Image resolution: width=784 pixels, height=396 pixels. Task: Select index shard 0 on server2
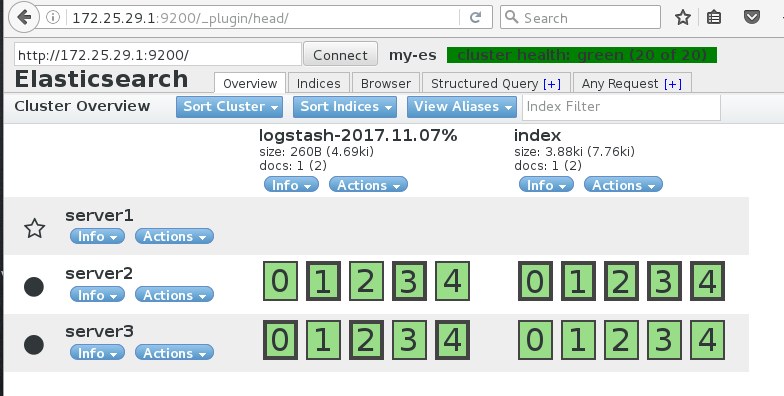click(536, 281)
